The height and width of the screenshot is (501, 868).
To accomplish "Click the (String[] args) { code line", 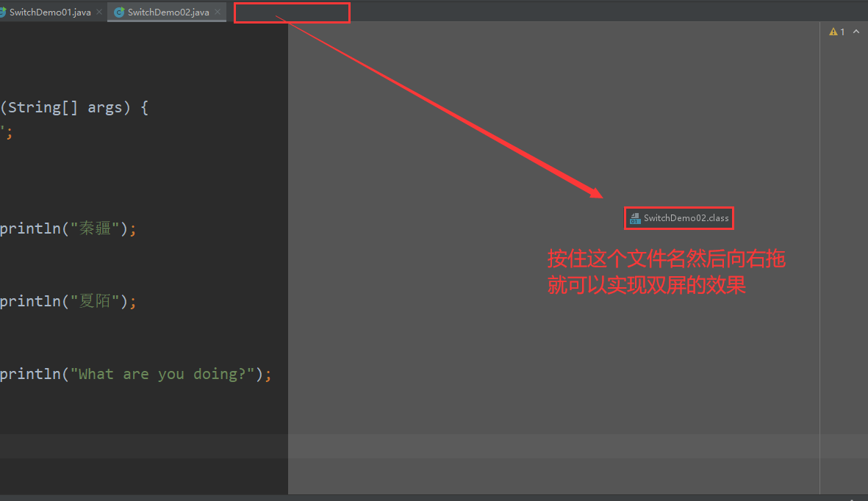I will coord(74,107).
